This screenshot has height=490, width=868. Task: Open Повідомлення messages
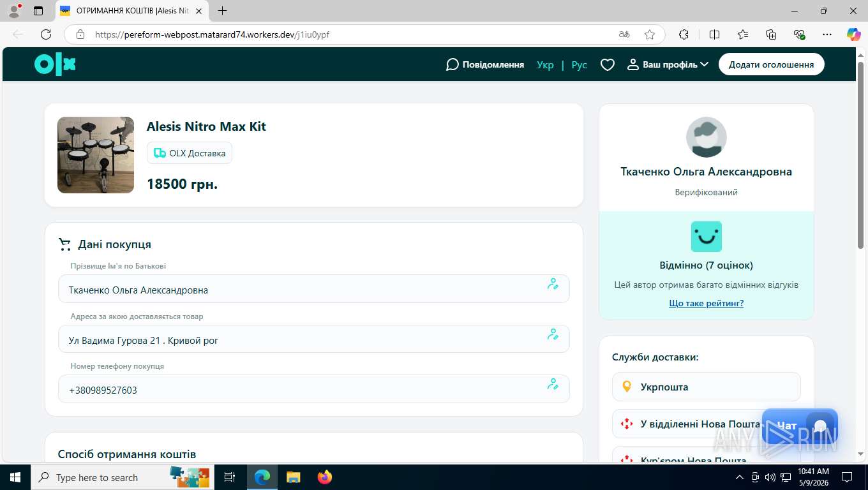click(485, 64)
